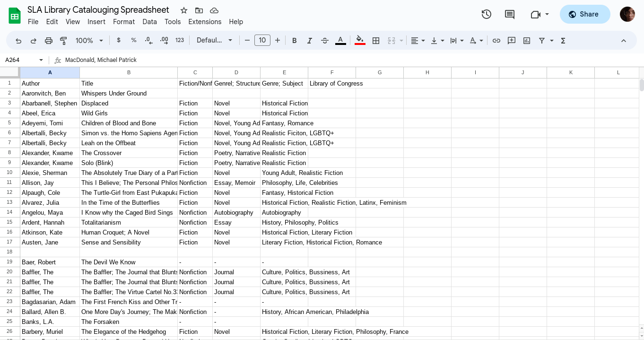Viewport: 644px width, 340px height.
Task: Star this spreadsheet
Action: 184,10
